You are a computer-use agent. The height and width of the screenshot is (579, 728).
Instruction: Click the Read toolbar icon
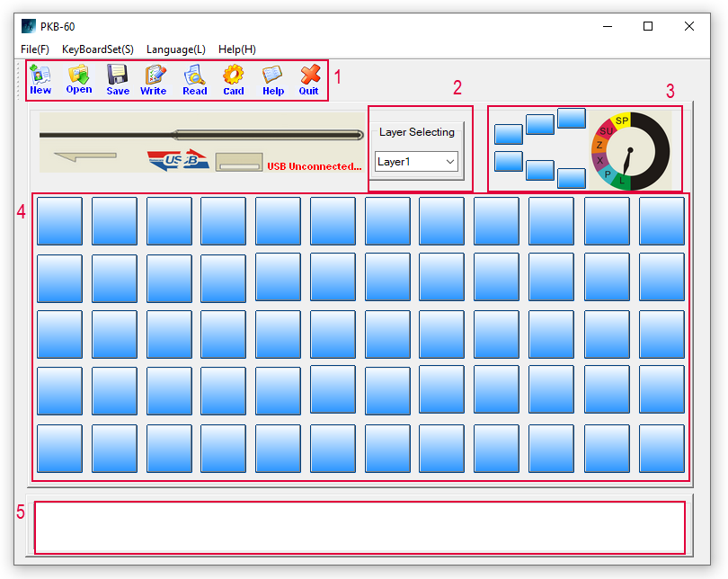[194, 79]
